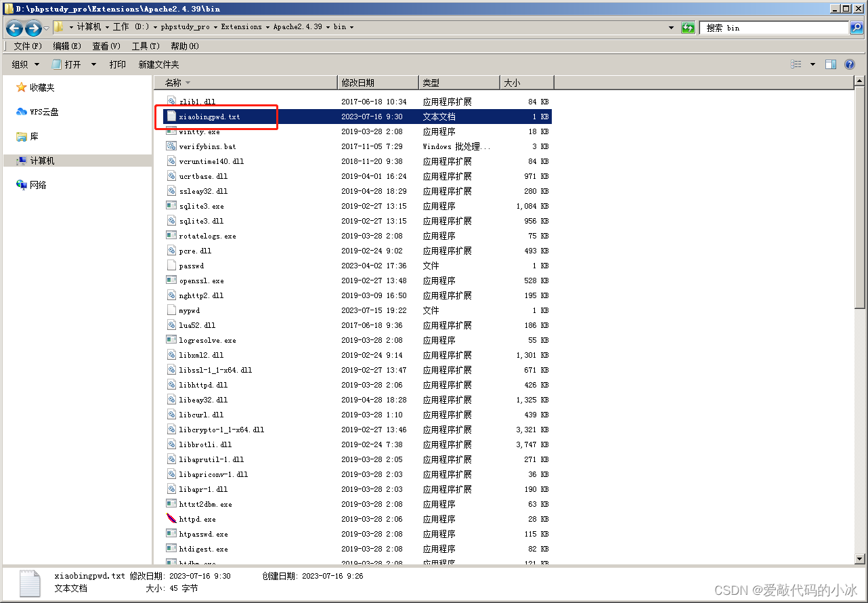Screen dimensions: 868x603
Task: Open 库 libraries in the sidebar
Action: 27,136
